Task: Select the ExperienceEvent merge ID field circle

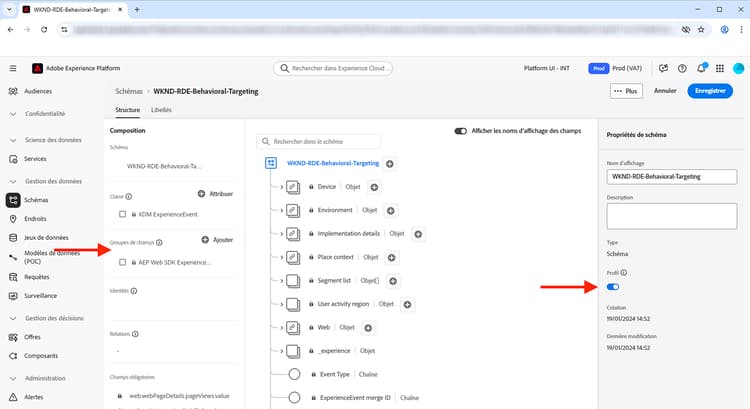Action: click(x=294, y=398)
